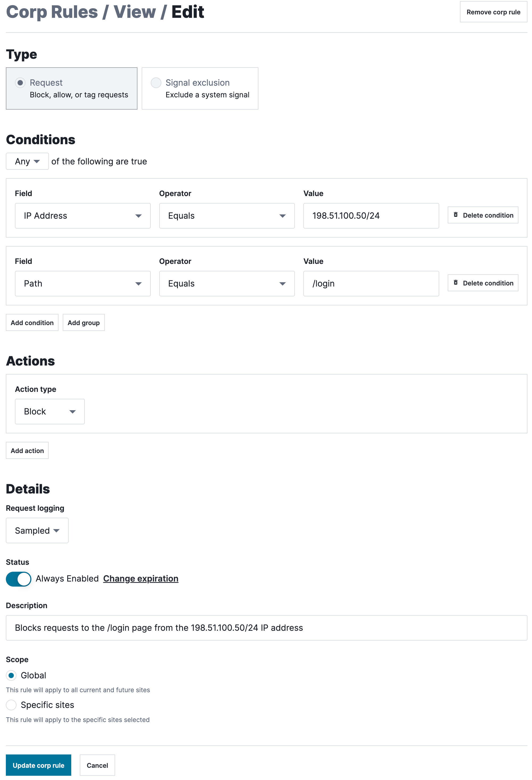The image size is (532, 780).
Task: Click the Add group button
Action: click(83, 322)
